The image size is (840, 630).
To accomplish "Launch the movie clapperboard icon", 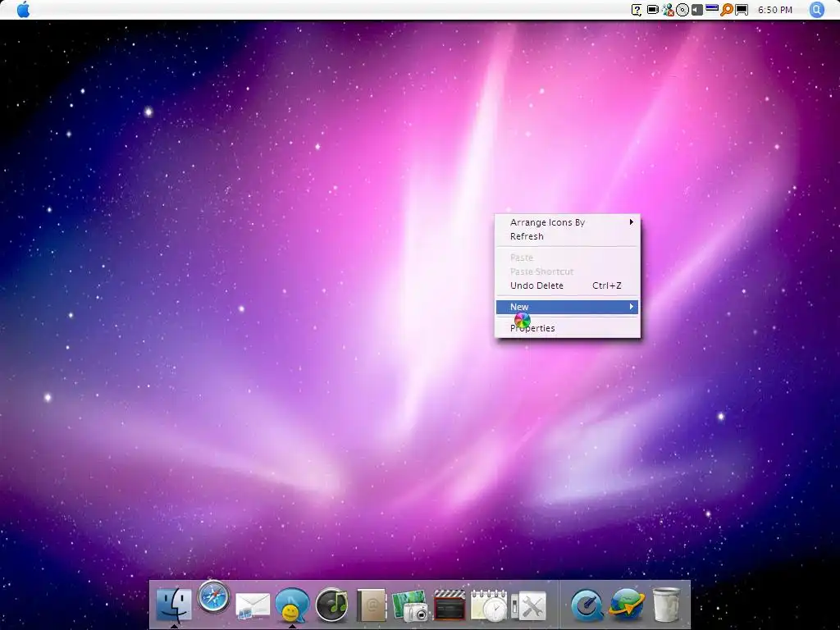I will [450, 605].
